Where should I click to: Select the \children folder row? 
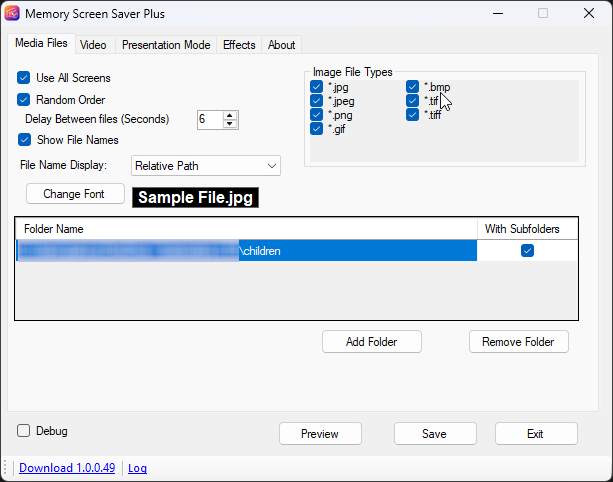pyautogui.click(x=246, y=251)
